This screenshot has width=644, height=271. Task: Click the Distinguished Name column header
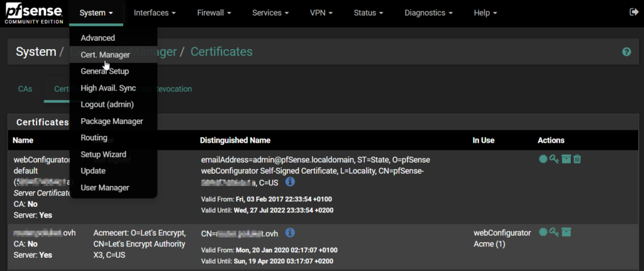(x=235, y=140)
